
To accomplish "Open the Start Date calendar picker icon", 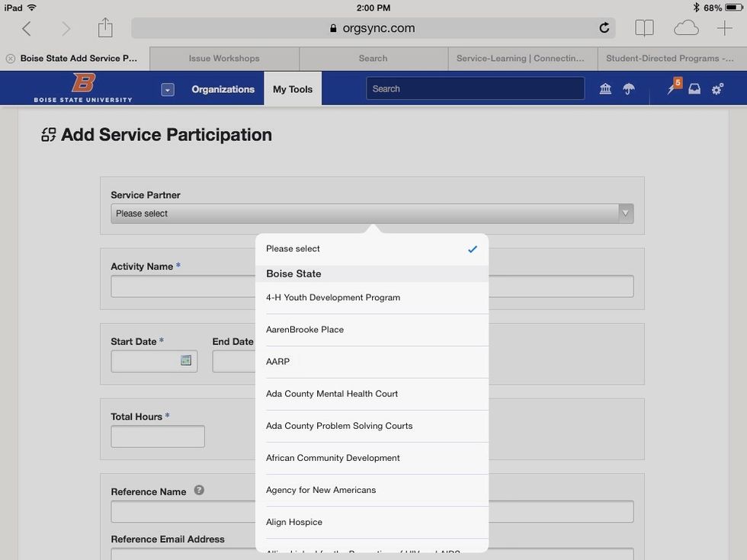I will [x=185, y=360].
